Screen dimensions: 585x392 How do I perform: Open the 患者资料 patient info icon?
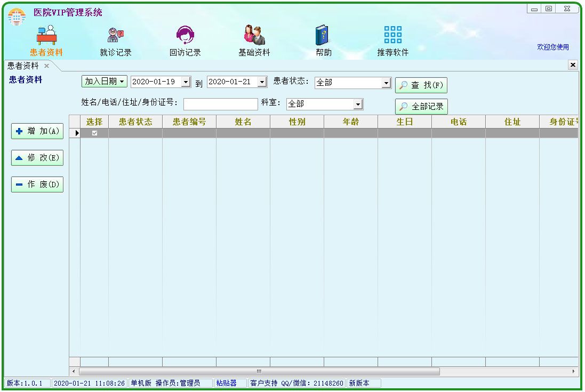pos(46,36)
